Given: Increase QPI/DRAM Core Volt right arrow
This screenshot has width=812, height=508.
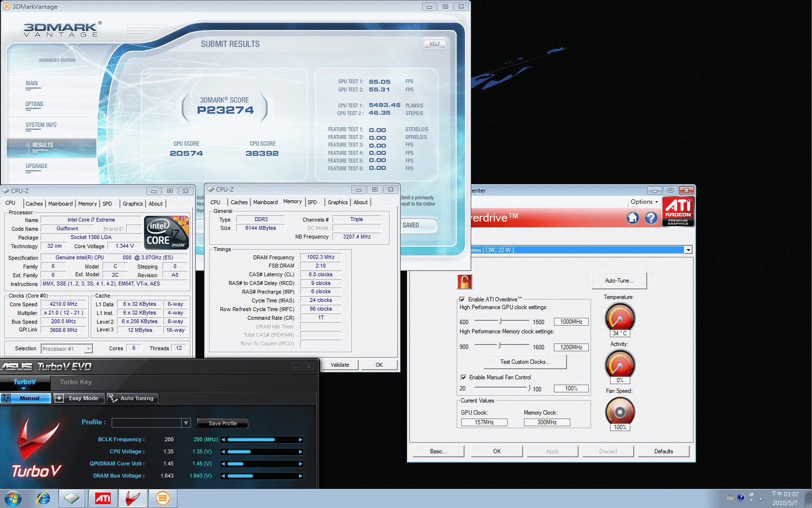Looking at the screenshot, I should (x=301, y=464).
